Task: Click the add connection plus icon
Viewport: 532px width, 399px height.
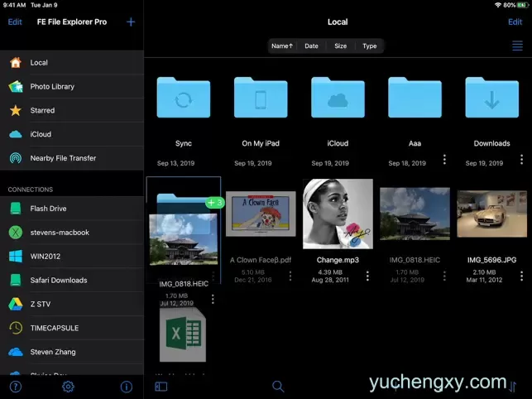Action: click(x=131, y=22)
